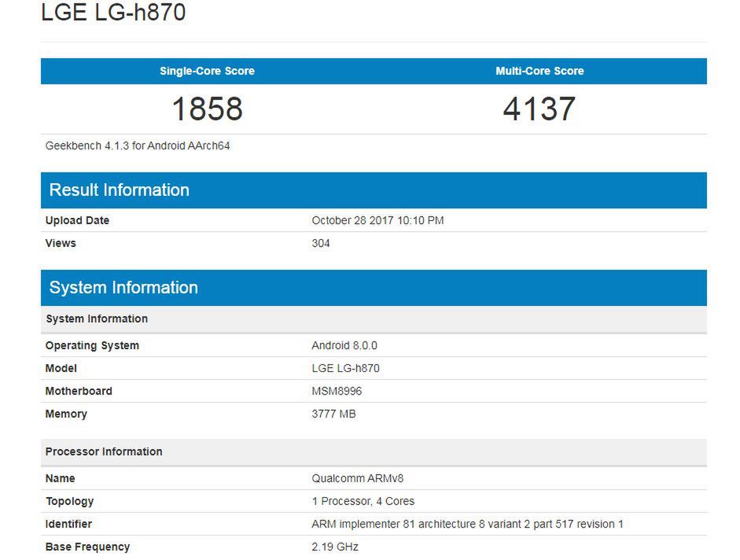Click the Multi-Core Score header
740x560 pixels.
click(x=539, y=71)
